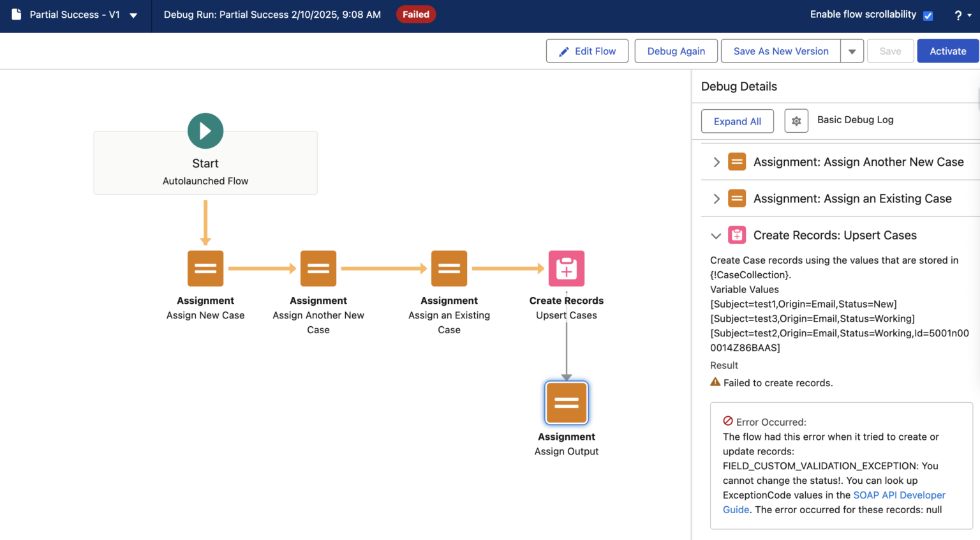The height and width of the screenshot is (540, 980).
Task: Open the SOAP API Developer Guide link
Action: (900, 495)
